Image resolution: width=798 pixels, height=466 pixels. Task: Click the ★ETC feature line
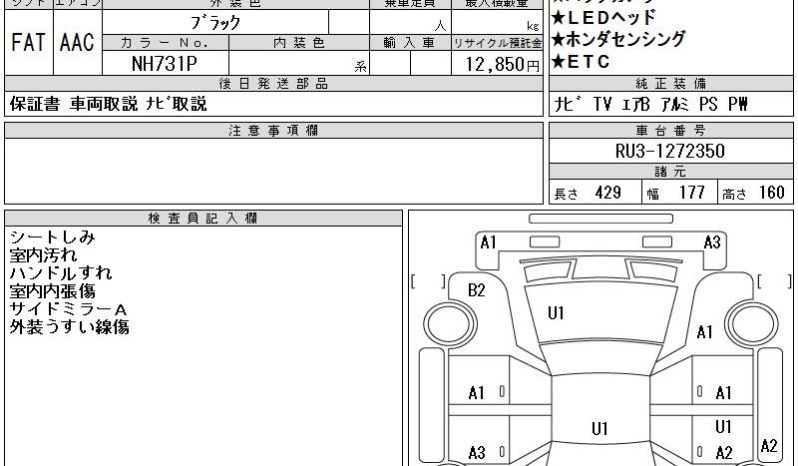[x=582, y=62]
